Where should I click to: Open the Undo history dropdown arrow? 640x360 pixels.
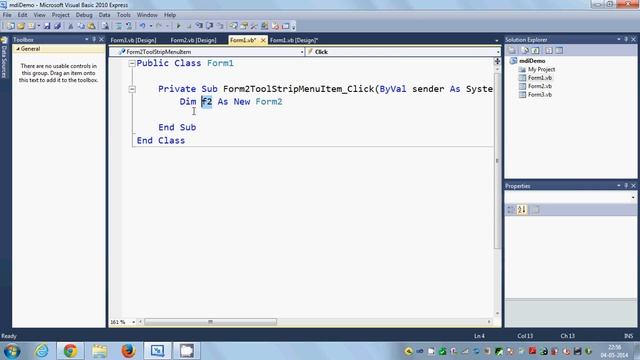click(x=151, y=26)
